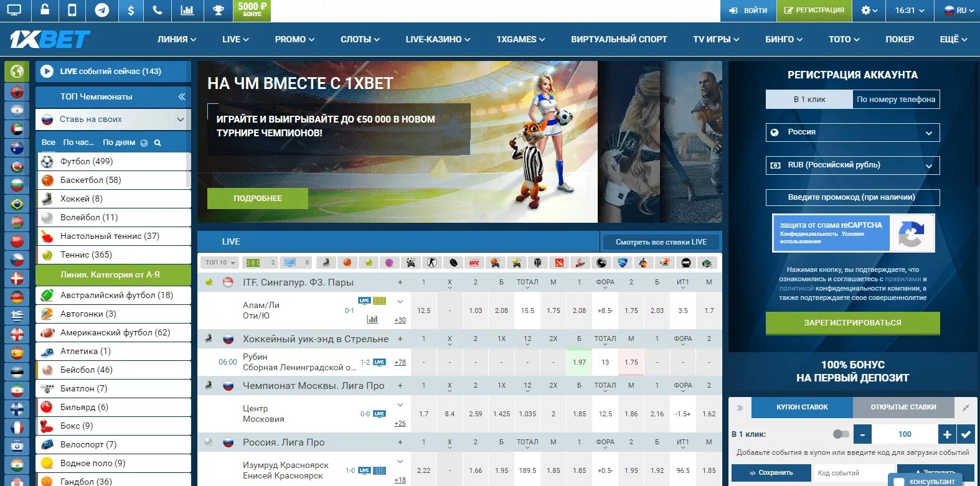The image size is (980, 486).
Task: Click the statistics chart icon for Алам/Ли match
Action: tap(372, 319)
